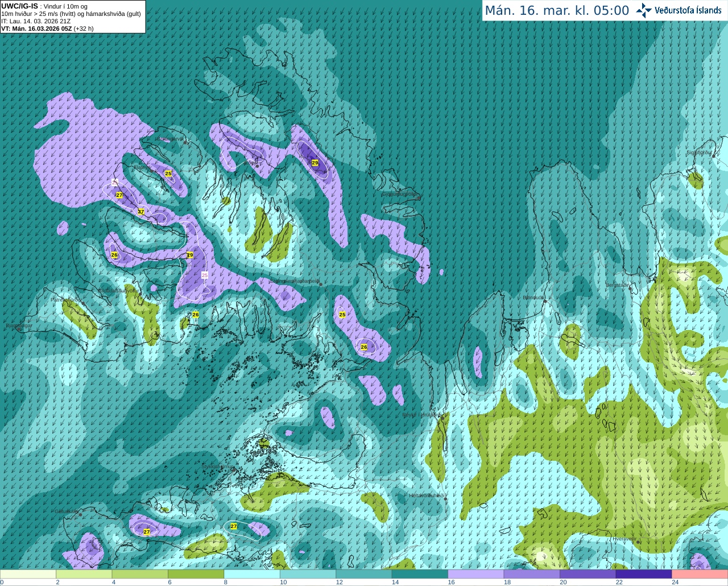Click the Veðurstofa Íslands logo text

coord(688,10)
